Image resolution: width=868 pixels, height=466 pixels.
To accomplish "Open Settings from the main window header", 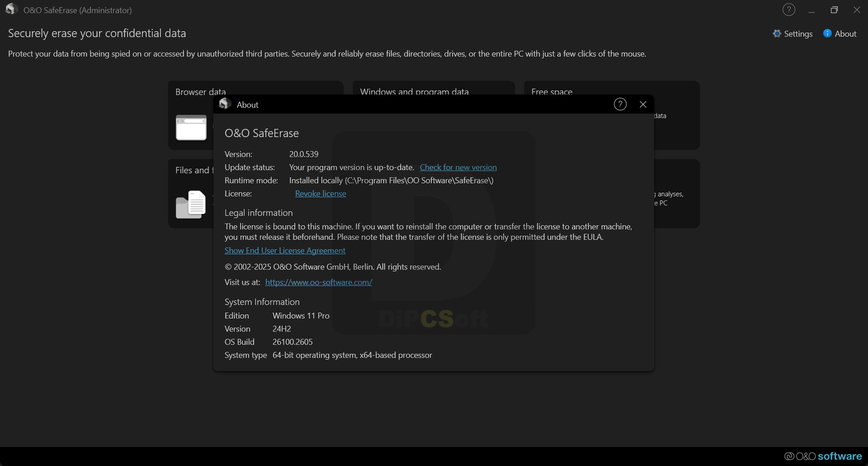I will [x=793, y=33].
